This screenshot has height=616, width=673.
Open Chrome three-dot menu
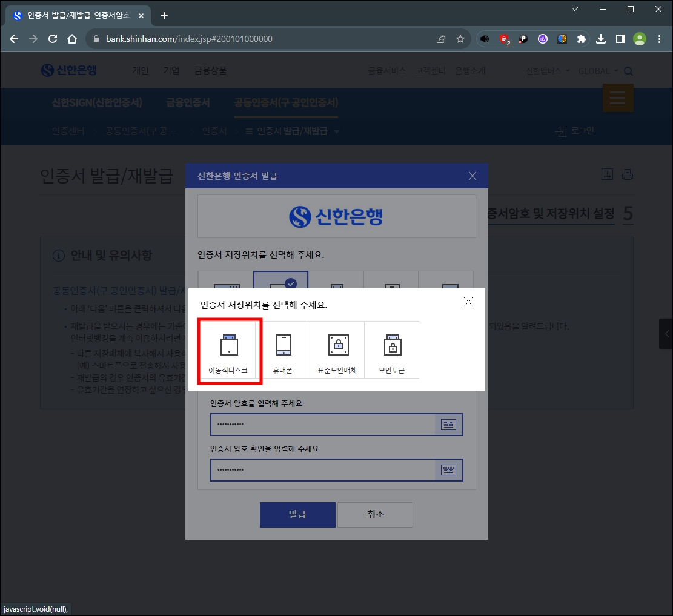click(659, 39)
